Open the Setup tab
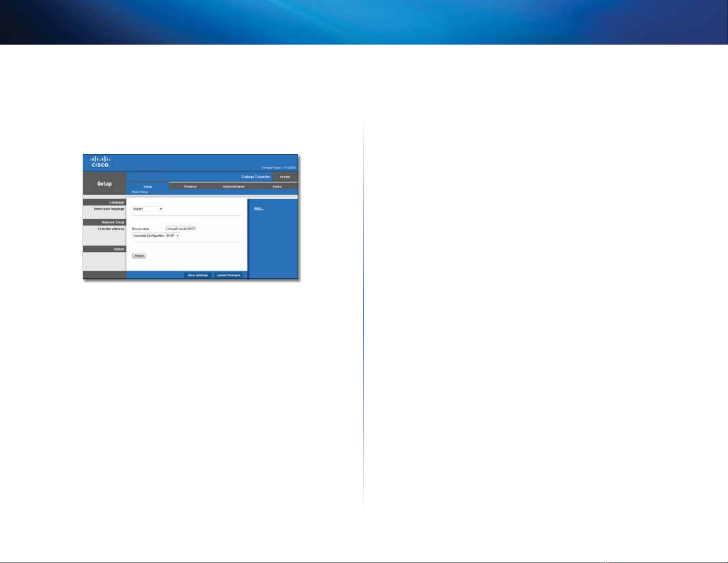 (x=147, y=187)
